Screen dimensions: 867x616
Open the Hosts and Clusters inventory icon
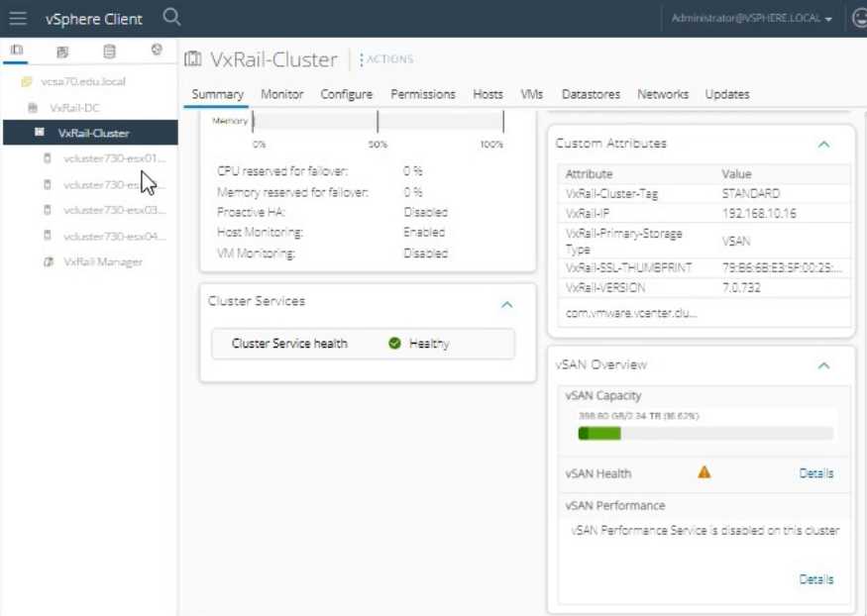(18, 50)
